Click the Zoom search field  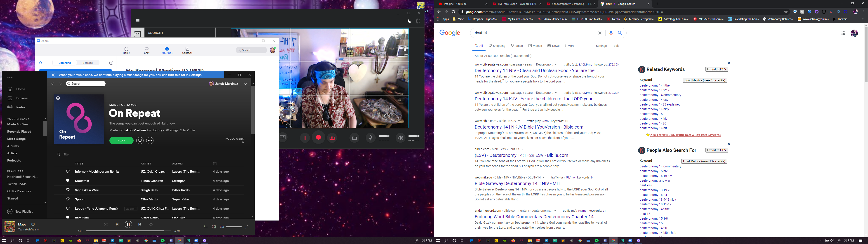251,50
